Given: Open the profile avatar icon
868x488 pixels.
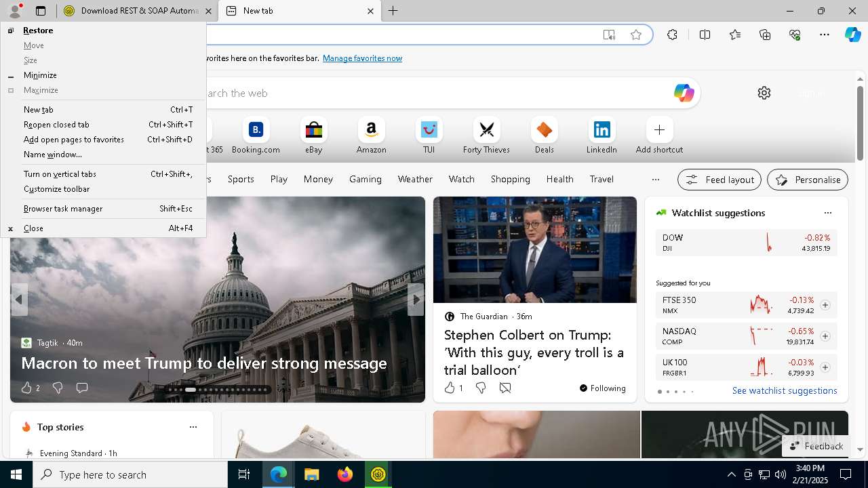Looking at the screenshot, I should tap(14, 11).
